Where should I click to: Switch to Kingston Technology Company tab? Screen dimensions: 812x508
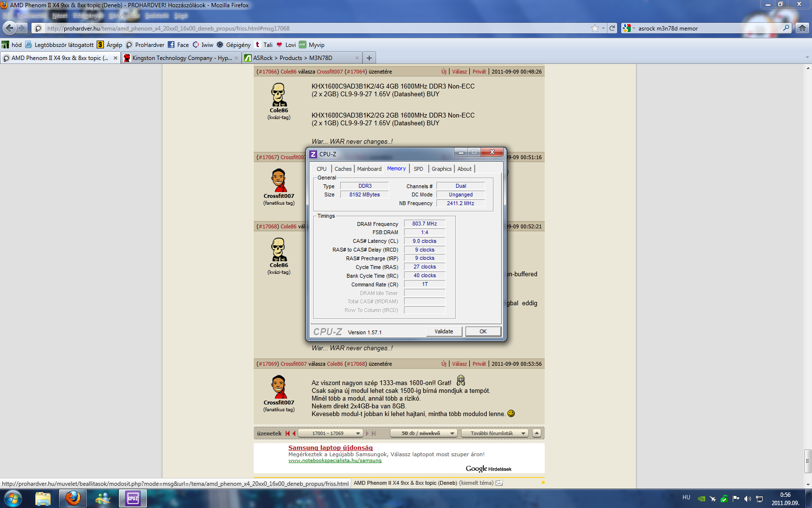coord(181,58)
